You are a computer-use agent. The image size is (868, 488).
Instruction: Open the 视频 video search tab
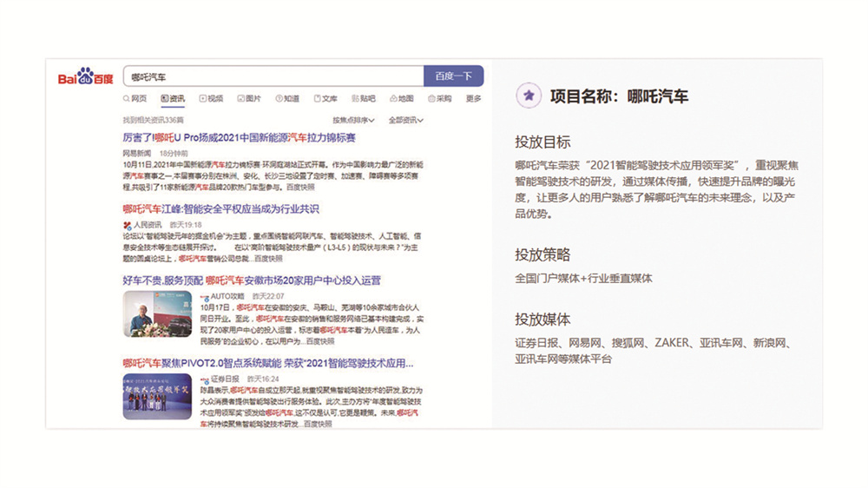[211, 99]
